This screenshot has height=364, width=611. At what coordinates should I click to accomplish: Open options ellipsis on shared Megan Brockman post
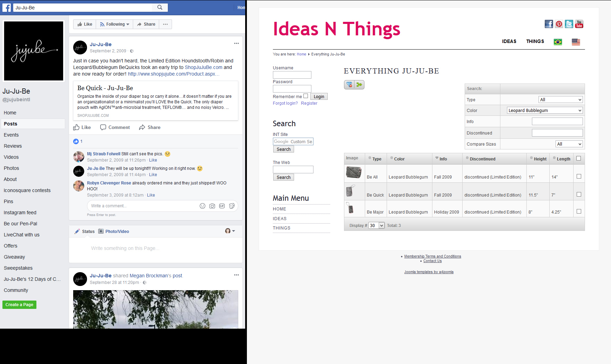click(x=236, y=275)
